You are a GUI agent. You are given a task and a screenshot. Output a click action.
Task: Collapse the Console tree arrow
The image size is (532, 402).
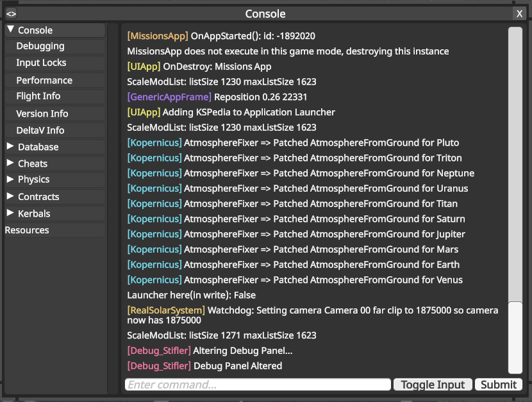click(10, 29)
